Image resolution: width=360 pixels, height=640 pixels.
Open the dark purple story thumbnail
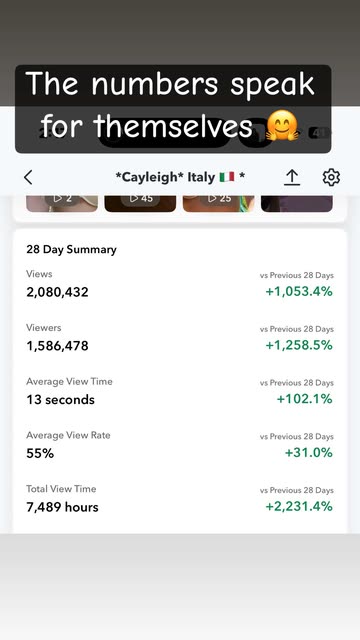[x=297, y=203]
